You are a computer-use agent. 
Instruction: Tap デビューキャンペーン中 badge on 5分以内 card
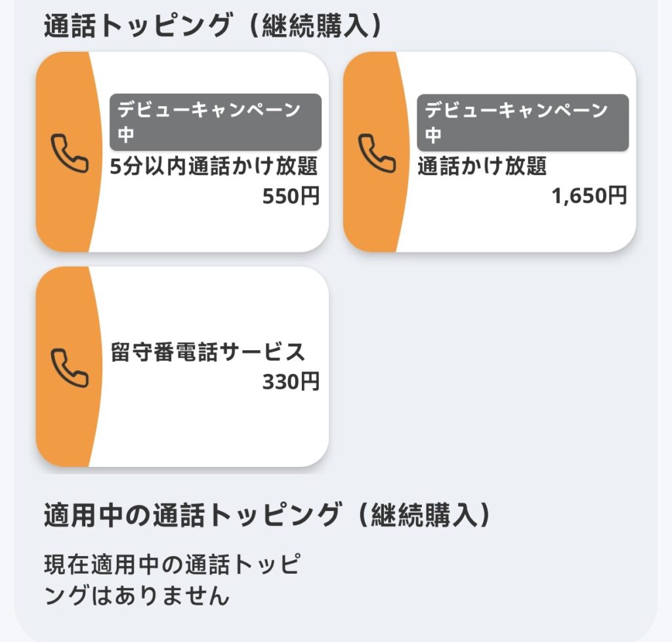tap(215, 123)
